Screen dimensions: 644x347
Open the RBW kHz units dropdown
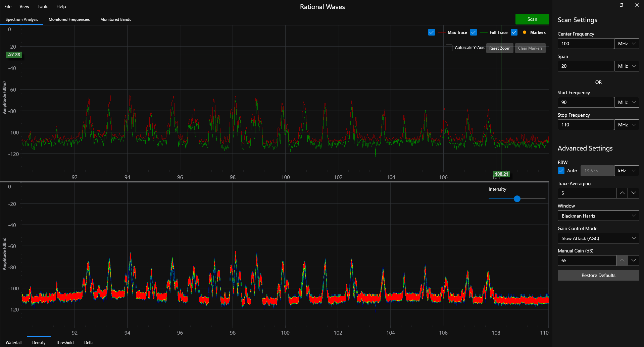coord(626,171)
